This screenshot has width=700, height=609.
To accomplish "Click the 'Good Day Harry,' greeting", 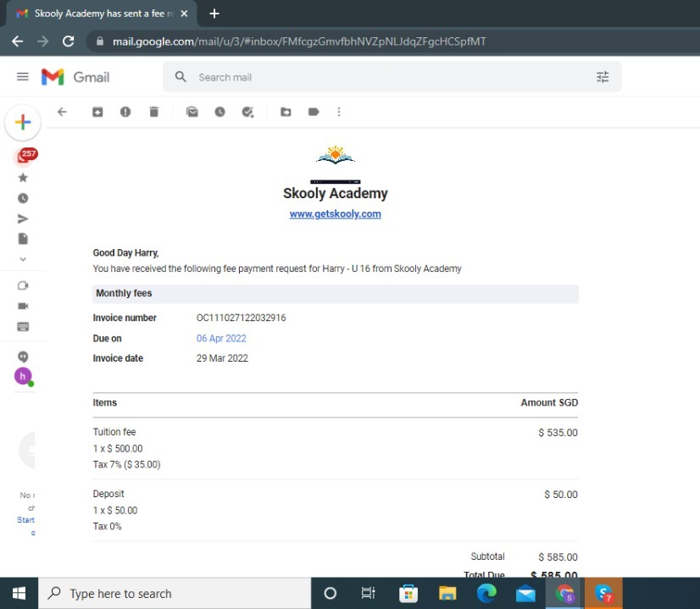I will point(126,253).
